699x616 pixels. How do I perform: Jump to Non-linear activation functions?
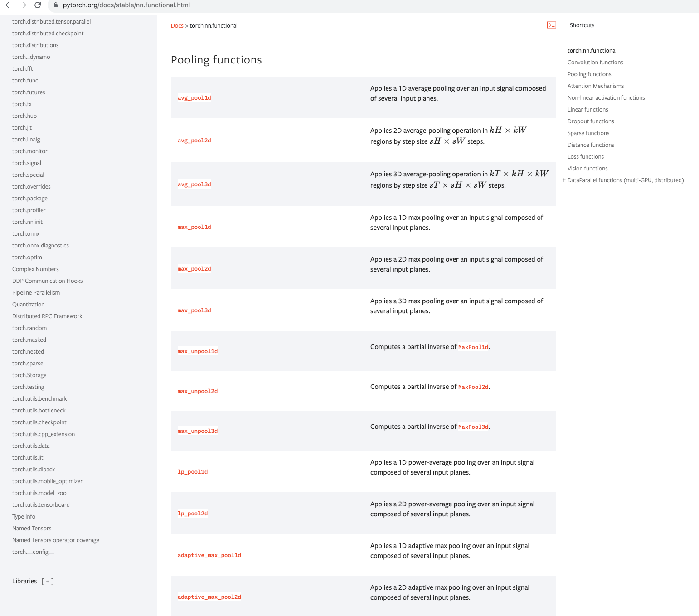[x=606, y=98]
